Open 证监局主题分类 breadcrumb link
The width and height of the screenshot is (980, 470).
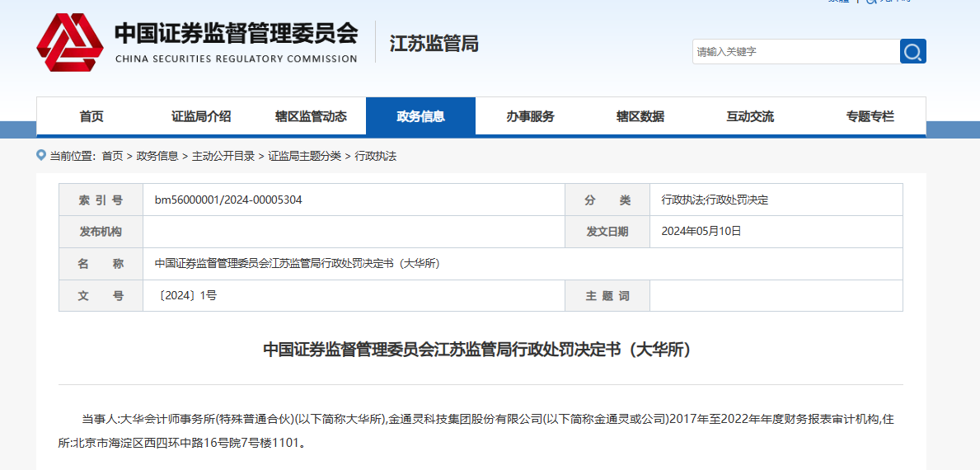(305, 156)
